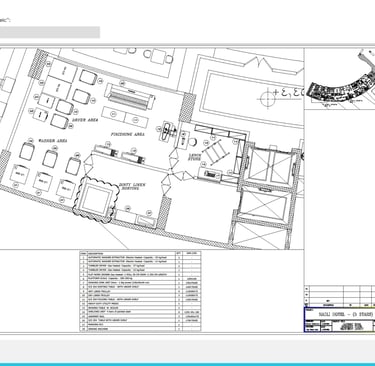Screen dimensions: 375x366
Task: Click the first row of the equipment legend
Action: point(140,258)
